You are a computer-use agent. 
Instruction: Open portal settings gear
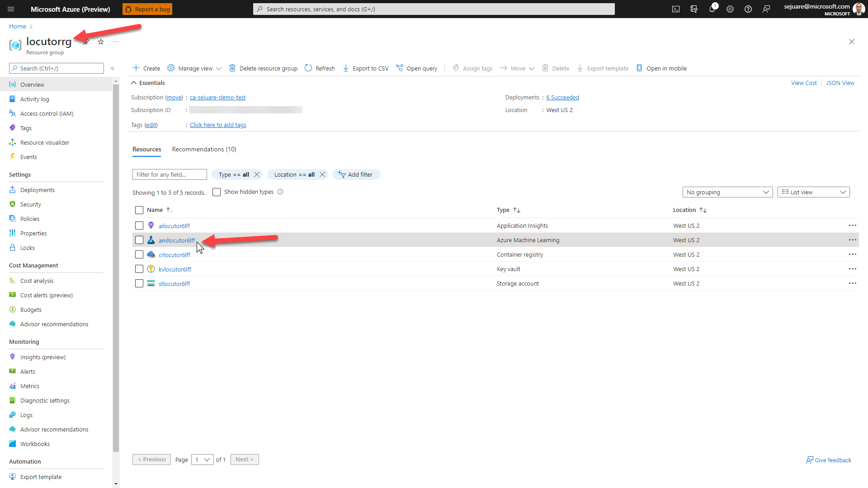[x=730, y=9]
